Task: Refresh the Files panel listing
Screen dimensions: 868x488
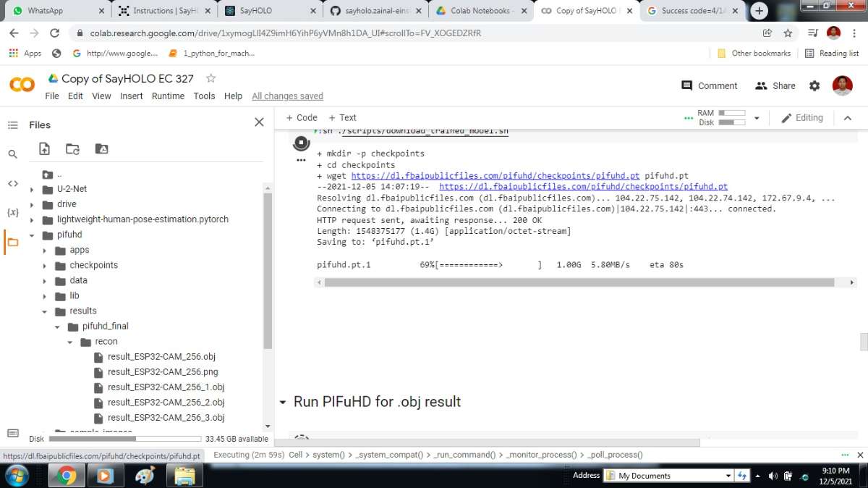Action: point(72,148)
